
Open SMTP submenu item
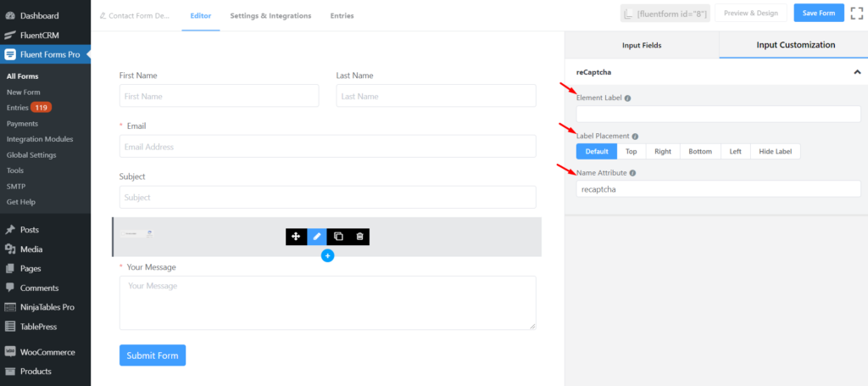tap(16, 186)
